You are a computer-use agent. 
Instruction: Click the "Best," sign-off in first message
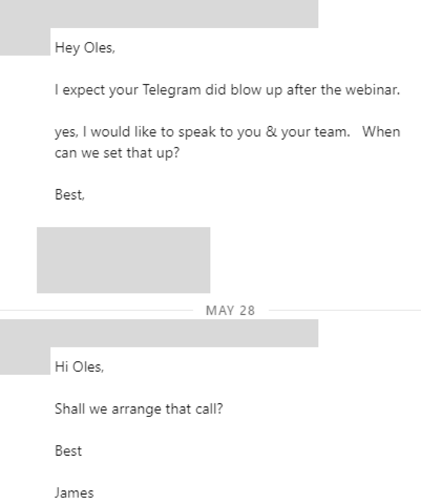[x=70, y=195]
